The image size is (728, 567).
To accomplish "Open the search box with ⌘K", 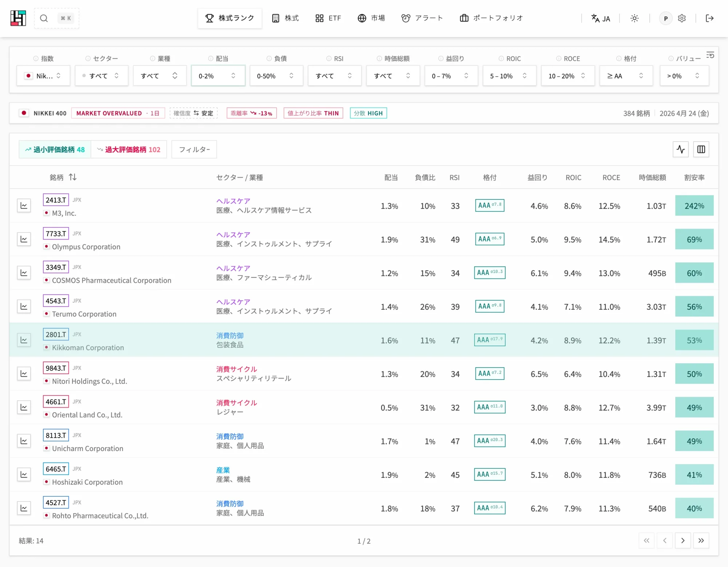I will point(56,18).
